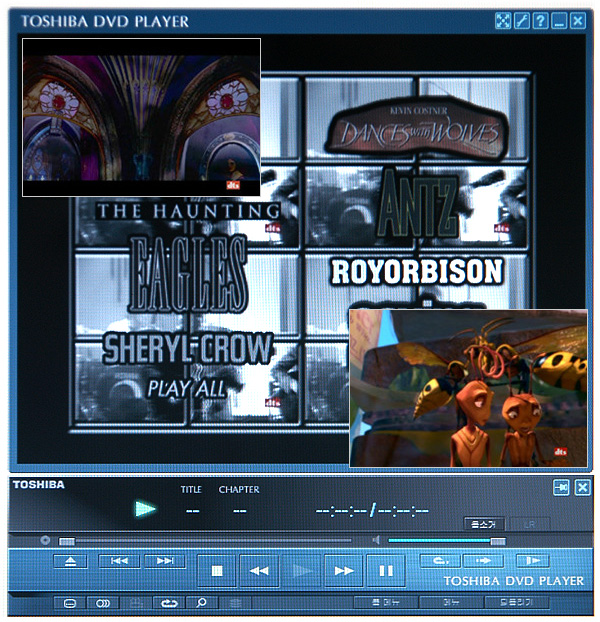Select EAGLES in the DVD menu
The height and width of the screenshot is (622, 600).
click(x=188, y=275)
